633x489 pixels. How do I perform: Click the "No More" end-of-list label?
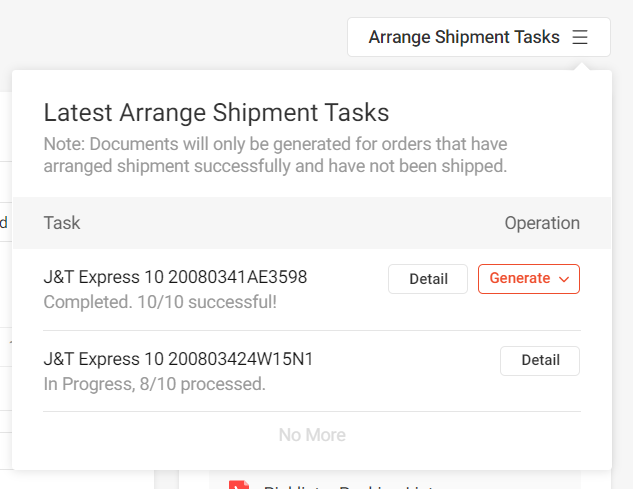click(x=312, y=435)
